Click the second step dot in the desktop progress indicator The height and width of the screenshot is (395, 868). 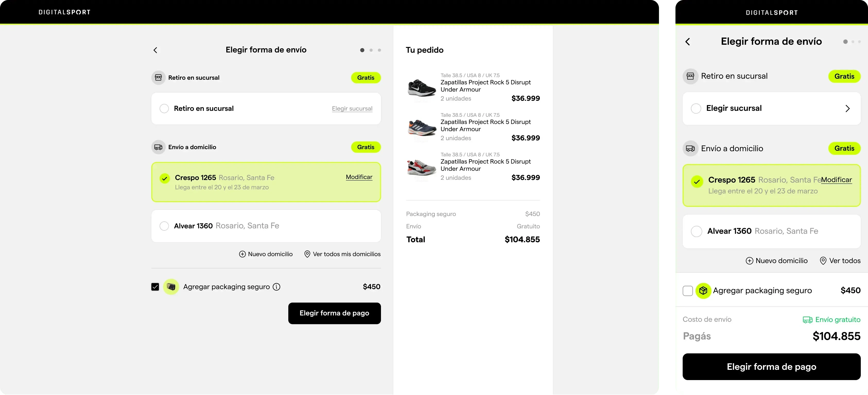tap(371, 50)
